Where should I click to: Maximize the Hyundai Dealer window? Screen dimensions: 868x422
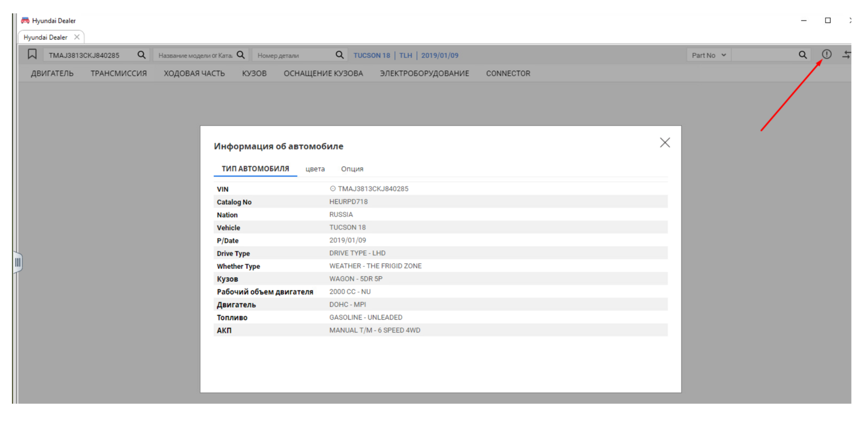[x=828, y=21]
